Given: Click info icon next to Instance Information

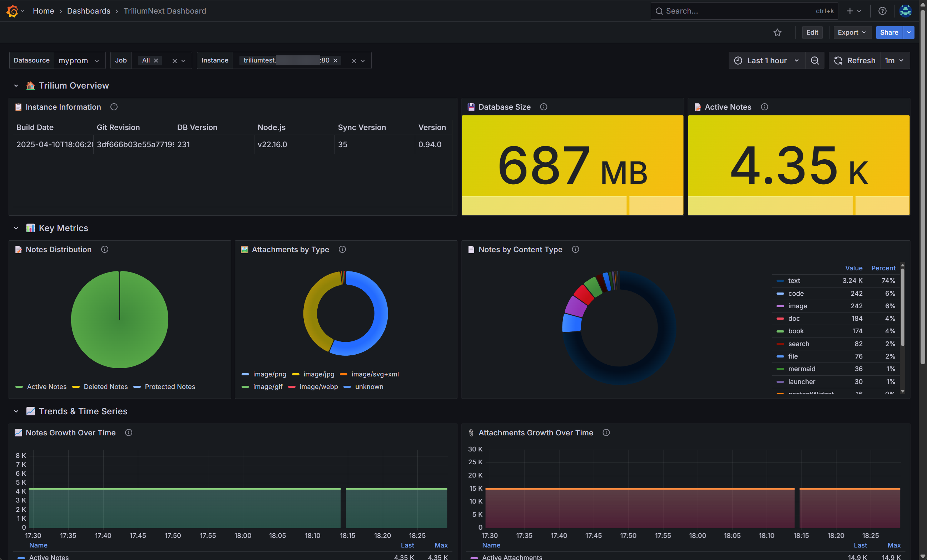Looking at the screenshot, I should click(114, 107).
